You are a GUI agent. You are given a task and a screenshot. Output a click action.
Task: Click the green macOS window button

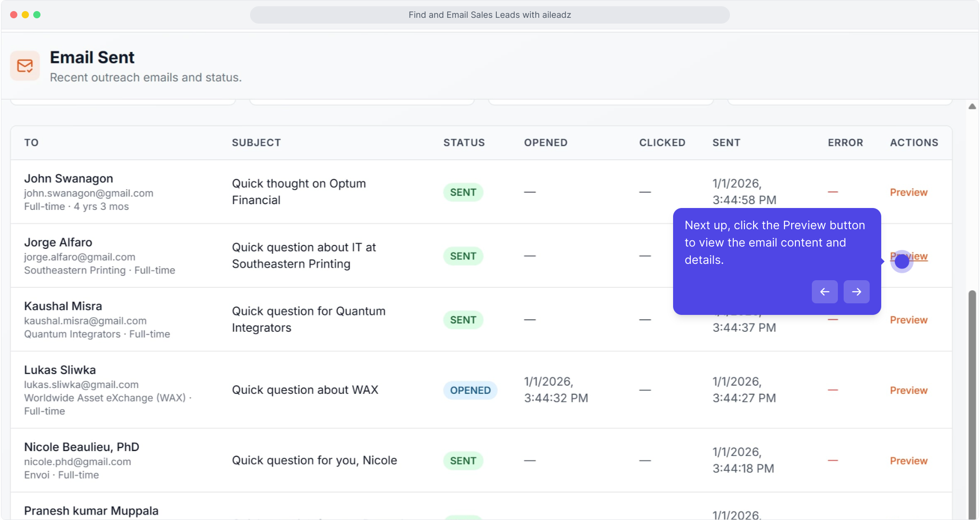point(37,15)
